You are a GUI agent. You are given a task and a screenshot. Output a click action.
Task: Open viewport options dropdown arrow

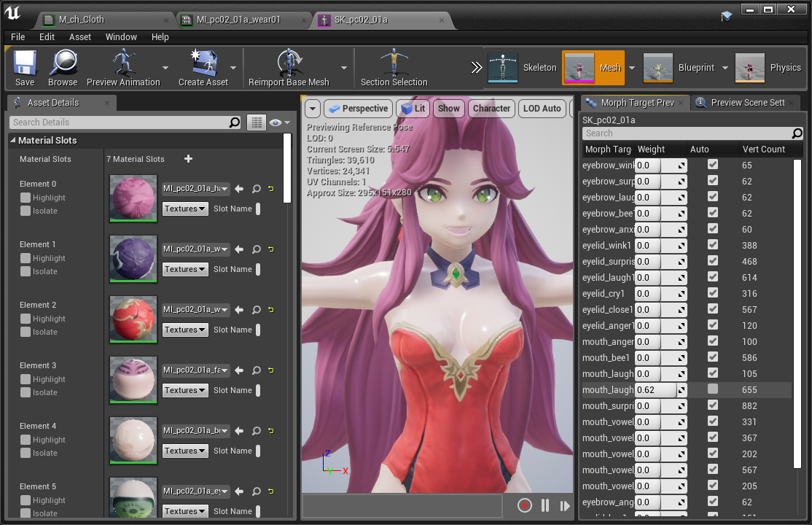point(312,109)
